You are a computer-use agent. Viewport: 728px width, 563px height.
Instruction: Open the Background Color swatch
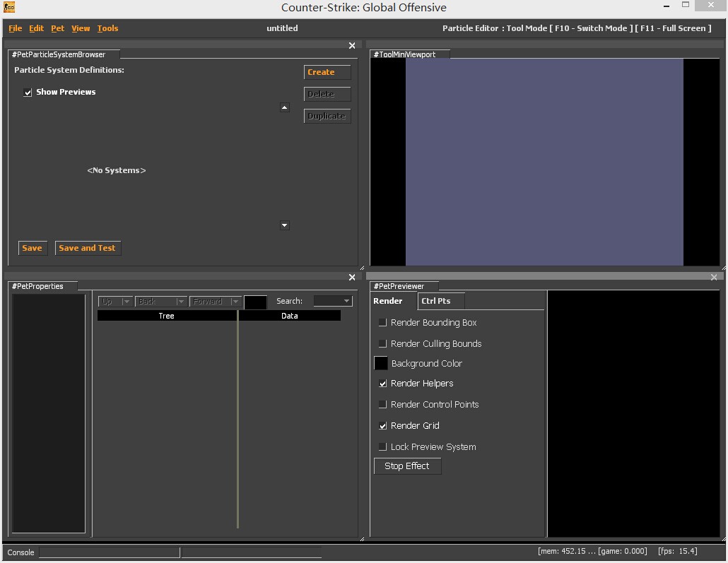tap(381, 363)
